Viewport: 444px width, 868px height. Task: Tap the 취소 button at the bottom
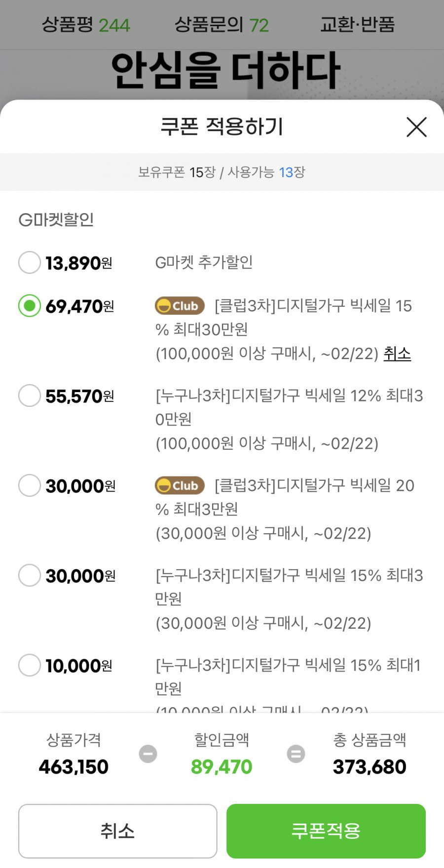(x=118, y=831)
